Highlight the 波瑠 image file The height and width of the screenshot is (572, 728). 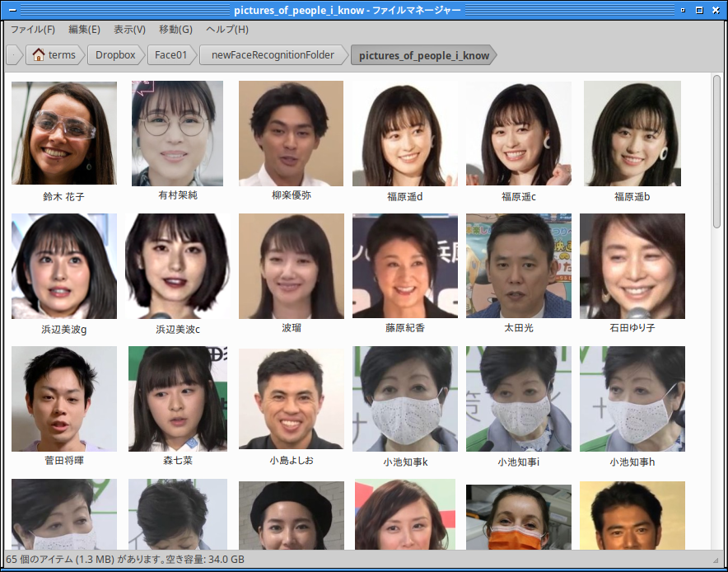(x=291, y=266)
